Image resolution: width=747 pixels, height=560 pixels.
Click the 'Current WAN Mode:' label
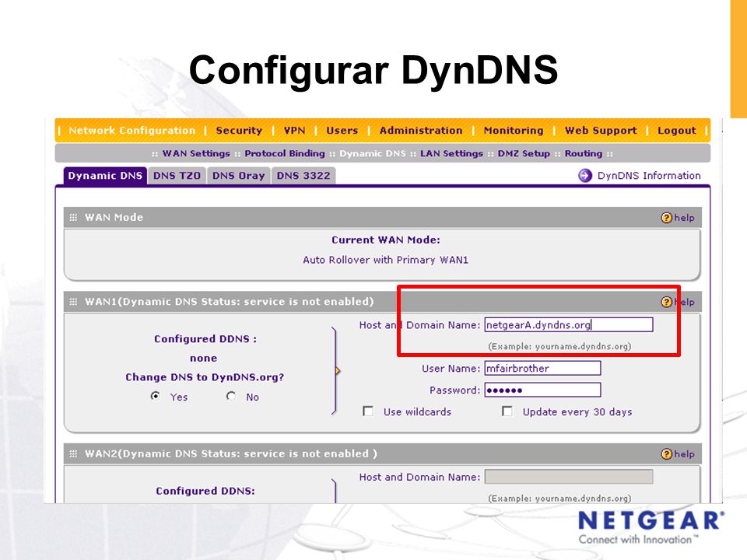point(386,240)
